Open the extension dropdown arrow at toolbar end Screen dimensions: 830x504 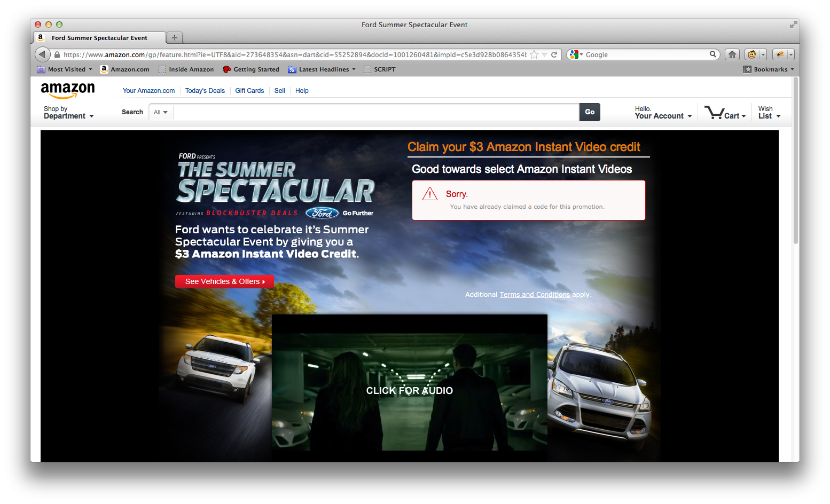pyautogui.click(x=791, y=54)
